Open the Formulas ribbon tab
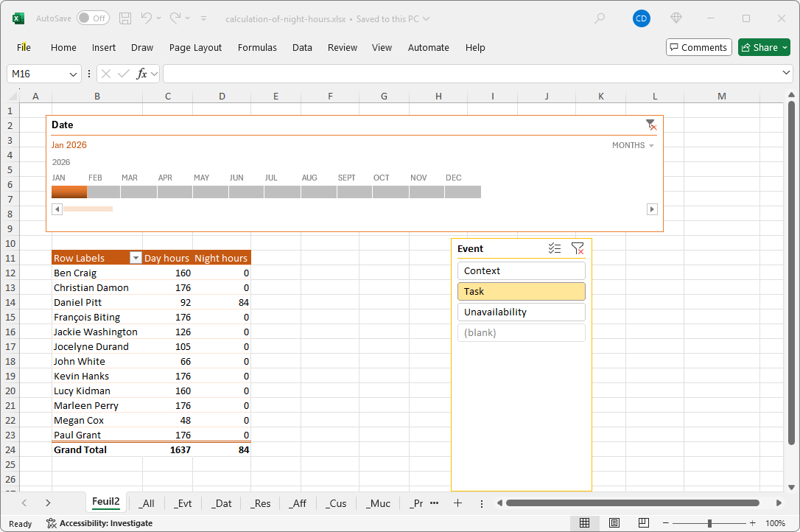 (257, 47)
